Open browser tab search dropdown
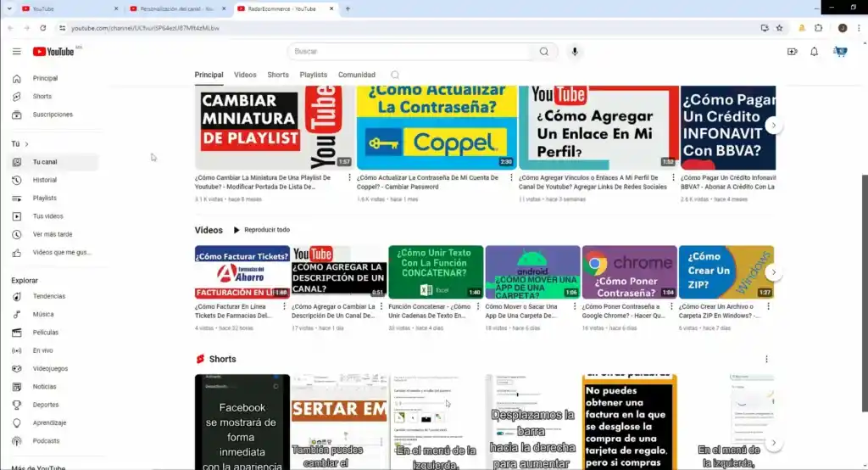Viewport: 868px width, 470px height. point(8,8)
